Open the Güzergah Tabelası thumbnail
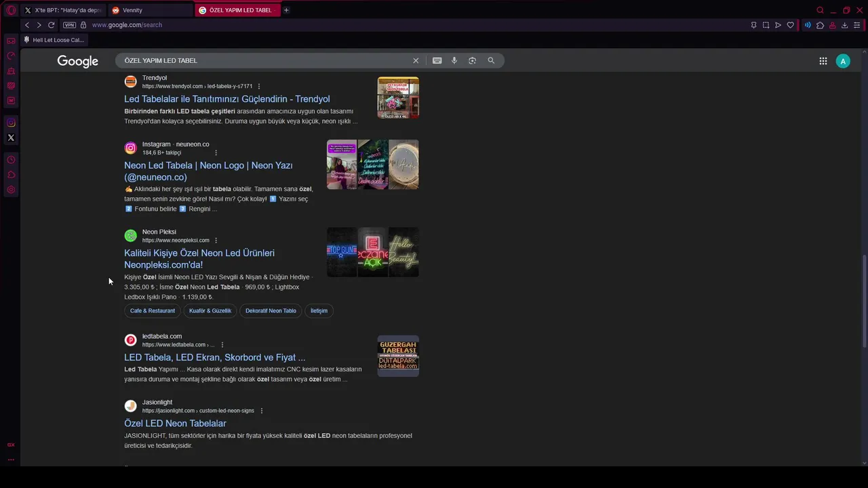868x488 pixels. 398,356
